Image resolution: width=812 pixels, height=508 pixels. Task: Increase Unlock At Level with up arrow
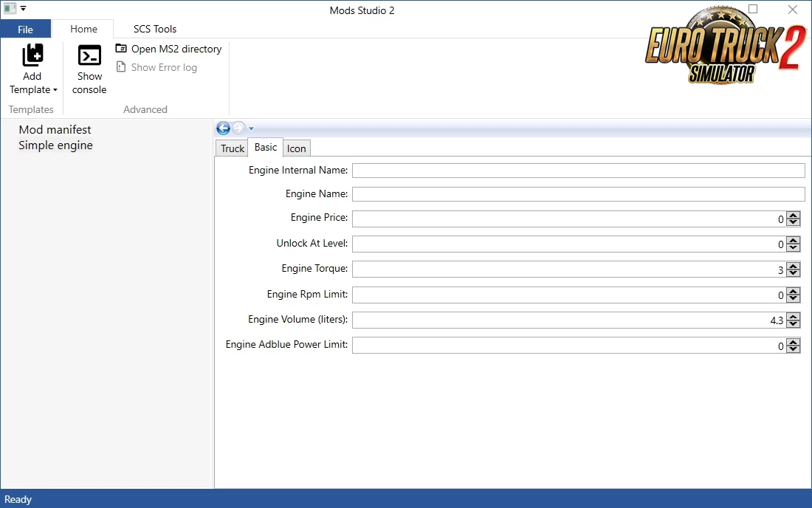[793, 240]
